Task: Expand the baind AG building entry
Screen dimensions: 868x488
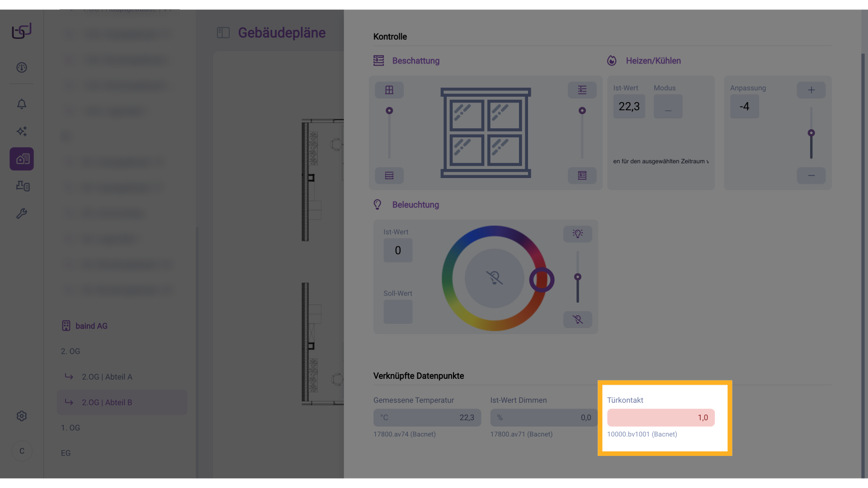Action: click(91, 326)
